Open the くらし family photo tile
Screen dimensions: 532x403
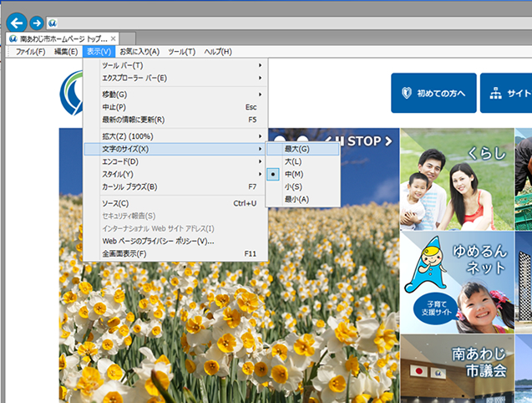tap(457, 180)
